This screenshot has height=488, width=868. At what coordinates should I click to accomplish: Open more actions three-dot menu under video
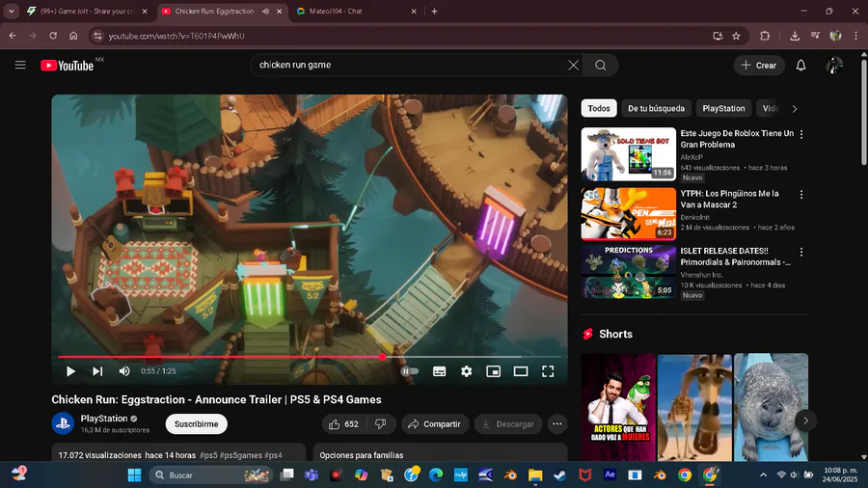pos(557,423)
